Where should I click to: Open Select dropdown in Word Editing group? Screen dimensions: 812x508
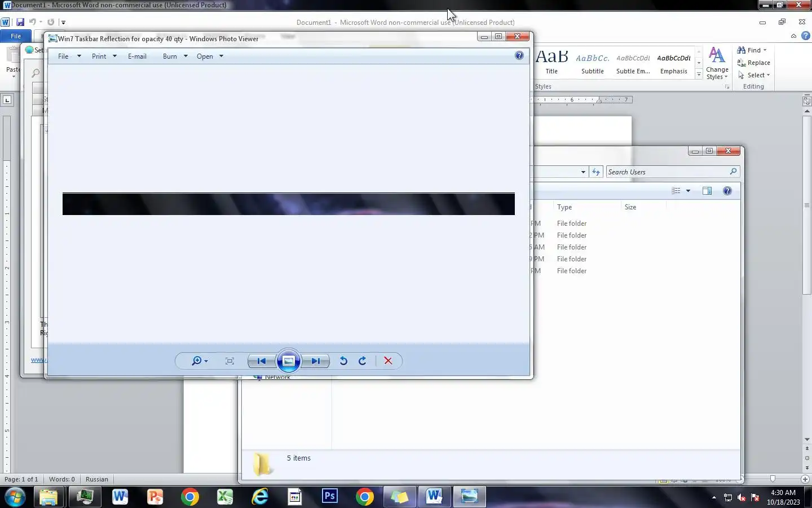tap(754, 75)
